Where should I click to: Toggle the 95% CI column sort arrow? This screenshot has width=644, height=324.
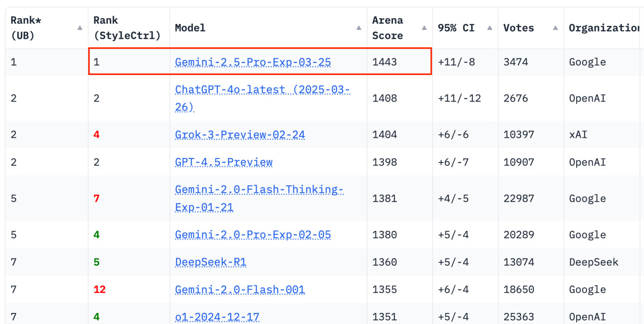pos(490,28)
